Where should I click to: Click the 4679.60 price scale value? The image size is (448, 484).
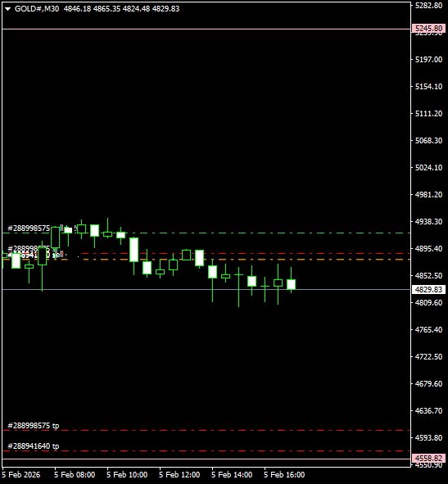(428, 384)
